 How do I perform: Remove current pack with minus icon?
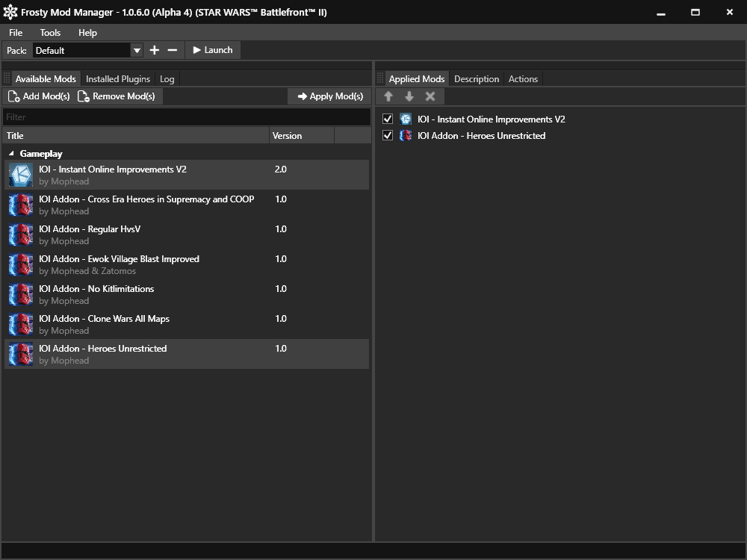tap(173, 50)
